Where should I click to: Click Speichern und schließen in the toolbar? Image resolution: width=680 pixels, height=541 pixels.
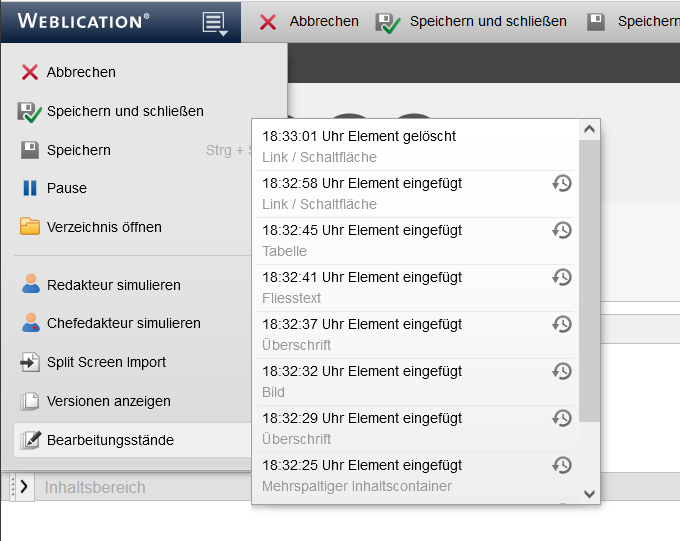[487, 21]
